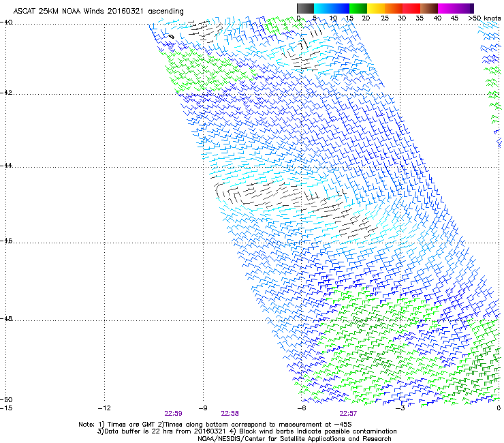Click the -40 latitude axis label
This screenshot has width=504, height=443.
[6, 22]
